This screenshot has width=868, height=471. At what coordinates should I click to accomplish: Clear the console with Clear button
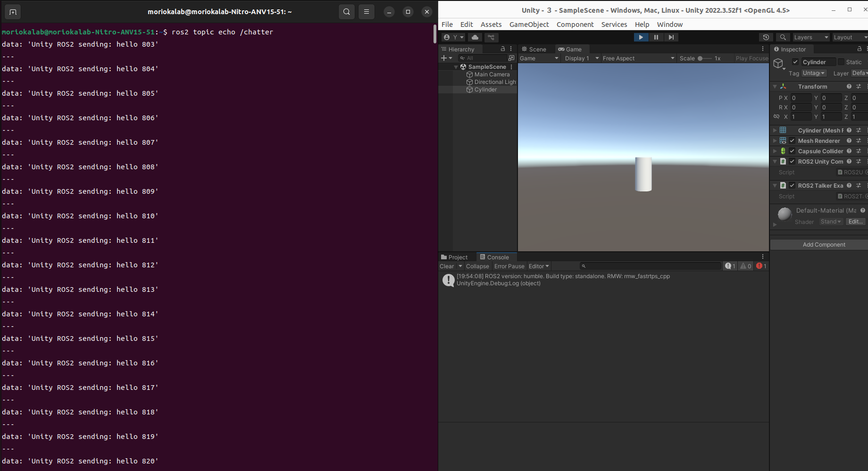point(446,266)
